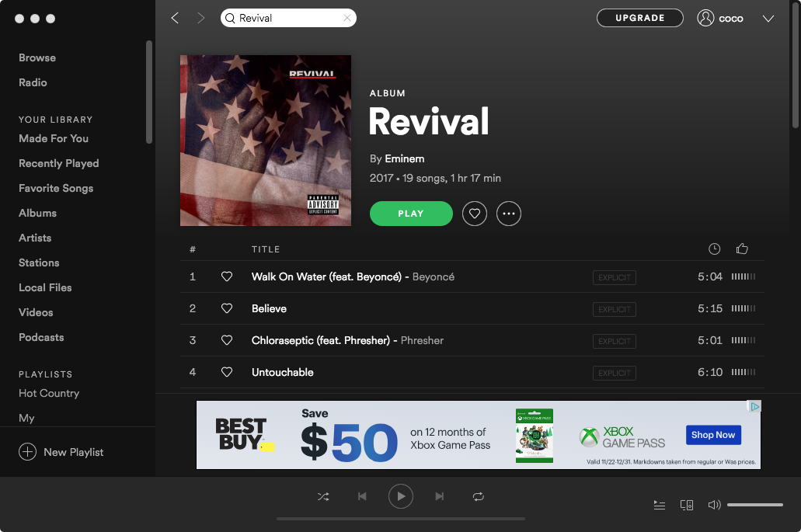Viewport: 801px width, 532px height.
Task: Sort by the TITLE column header
Action: tap(266, 249)
